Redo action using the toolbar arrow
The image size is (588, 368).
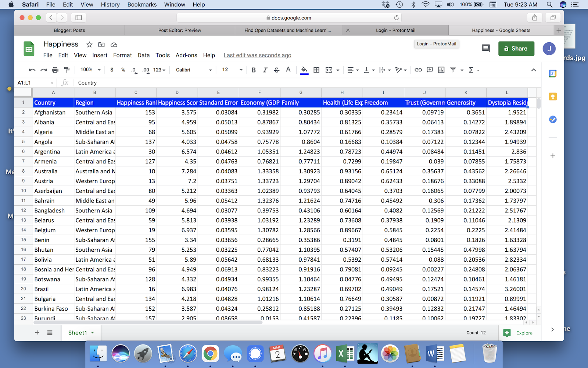click(x=44, y=70)
